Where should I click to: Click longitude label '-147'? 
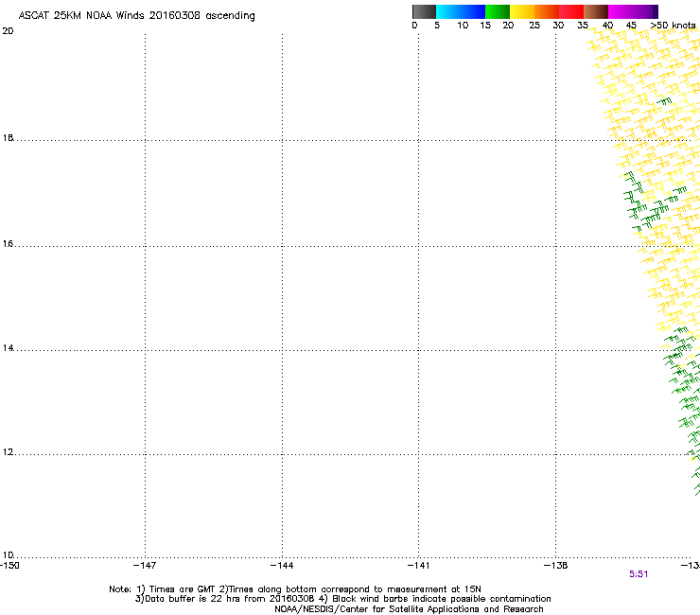coord(145,566)
